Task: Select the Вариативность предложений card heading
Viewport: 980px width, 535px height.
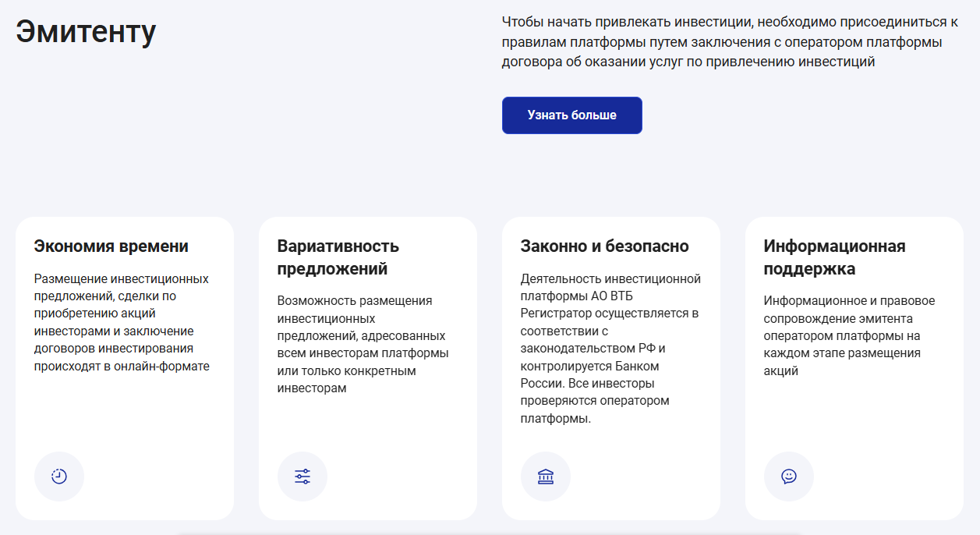Action: click(x=338, y=257)
